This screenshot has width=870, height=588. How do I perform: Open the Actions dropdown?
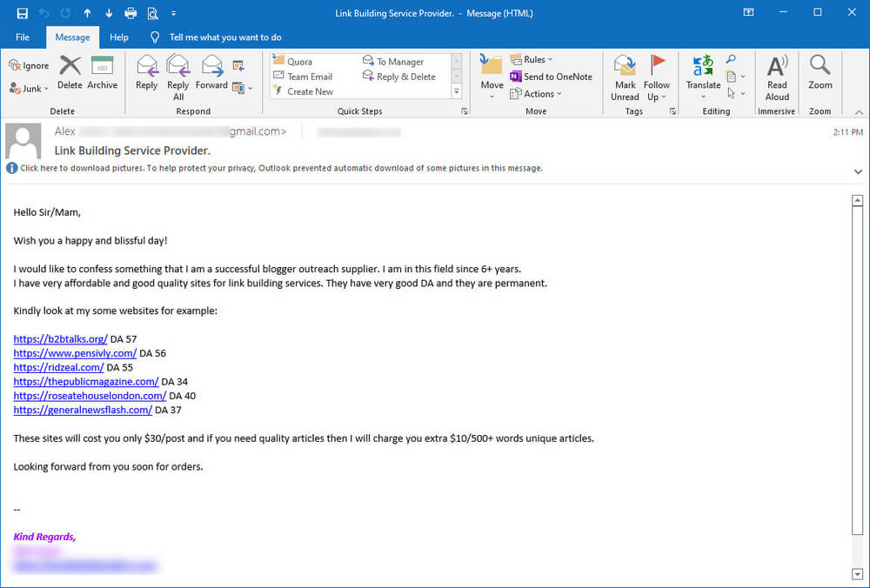(536, 94)
